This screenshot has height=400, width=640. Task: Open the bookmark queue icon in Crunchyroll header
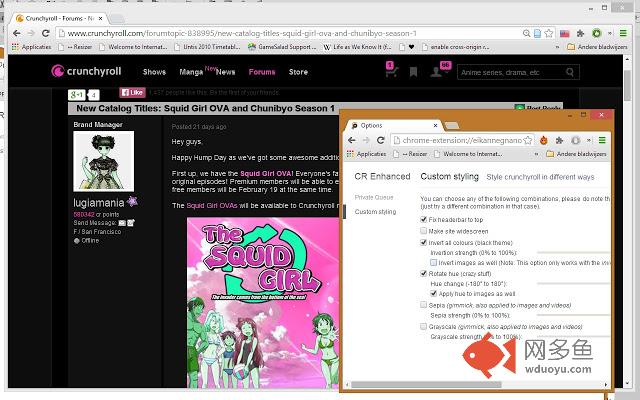point(414,72)
